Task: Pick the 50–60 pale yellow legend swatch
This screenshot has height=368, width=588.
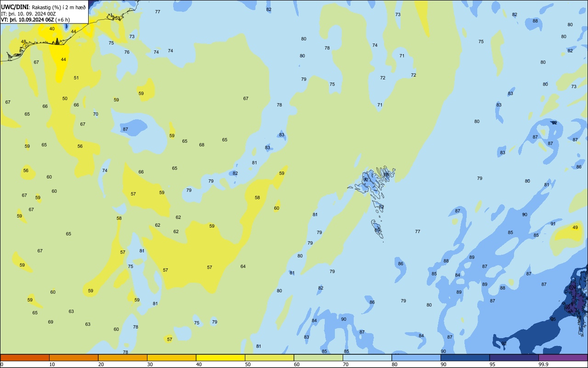Action: point(269,357)
